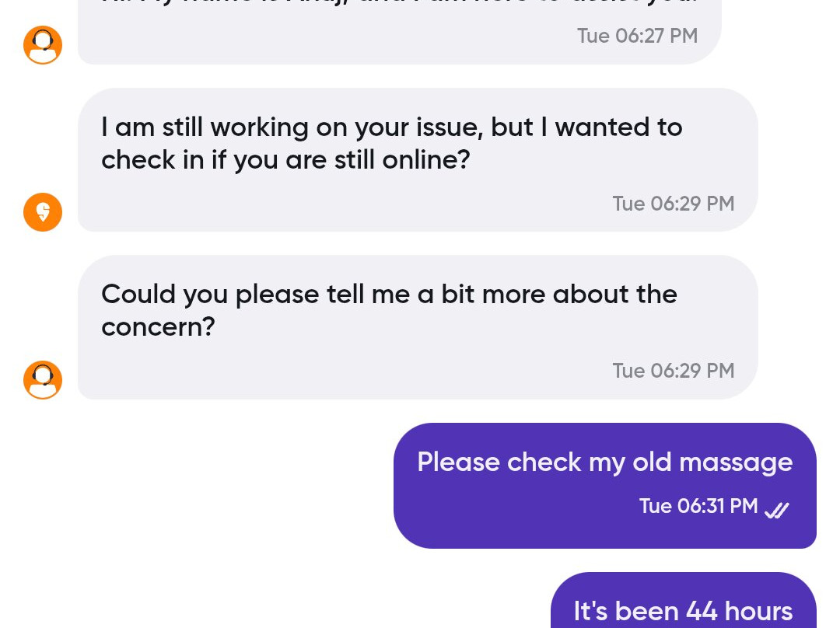The image size is (840, 628).
Task: Click the text 'check in if you are still online?'
Action: pos(285,160)
